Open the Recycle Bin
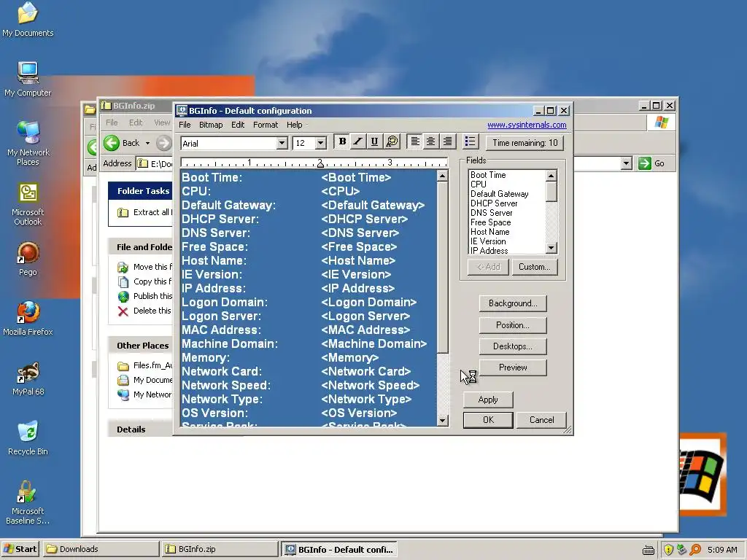Image resolution: width=747 pixels, height=560 pixels. tap(28, 438)
